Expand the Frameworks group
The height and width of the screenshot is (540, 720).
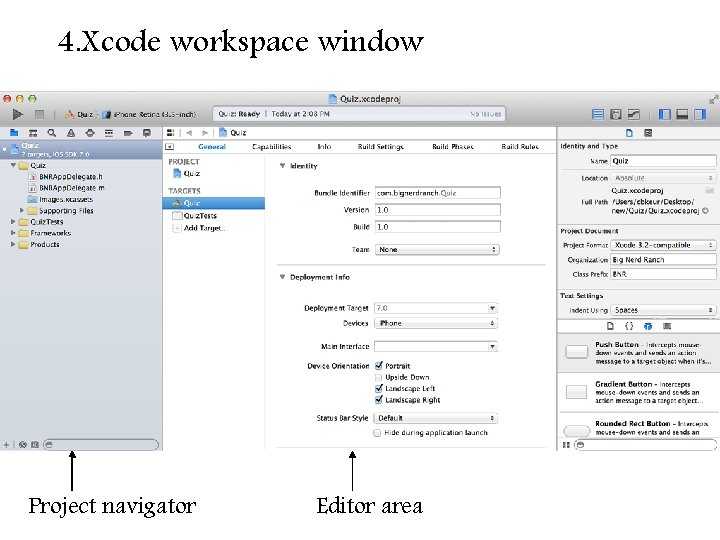coord(13,233)
